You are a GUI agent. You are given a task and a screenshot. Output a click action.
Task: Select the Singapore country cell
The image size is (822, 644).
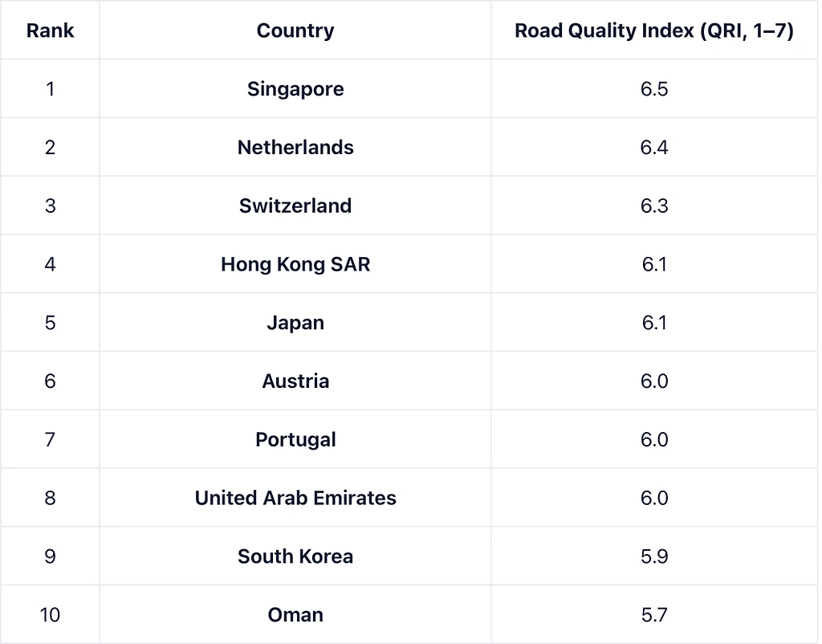click(295, 88)
